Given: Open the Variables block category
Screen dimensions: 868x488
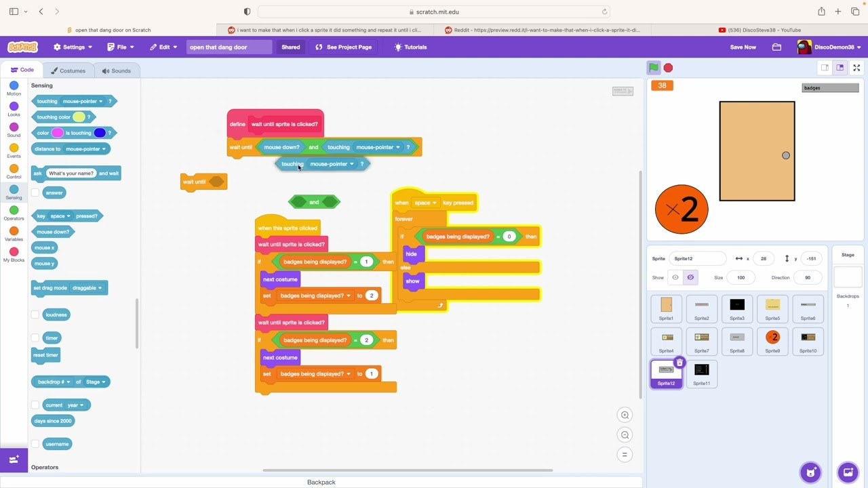Looking at the screenshot, I should [14, 235].
